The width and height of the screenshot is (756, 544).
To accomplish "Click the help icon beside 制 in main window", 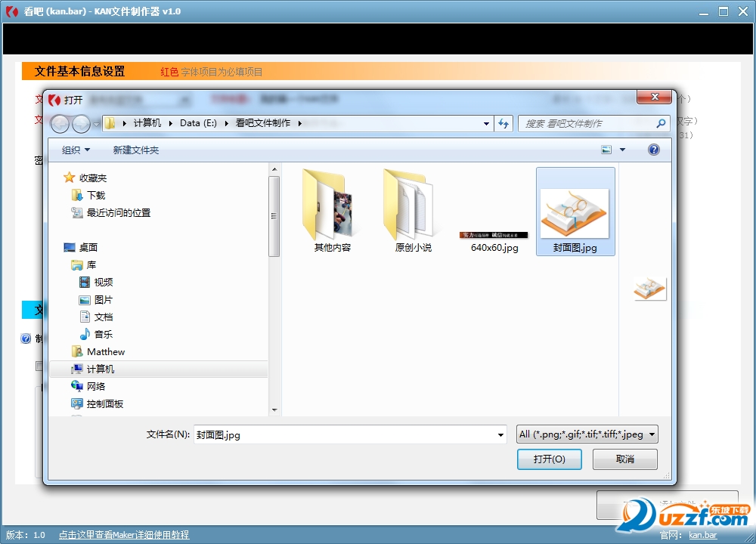I will click(26, 338).
